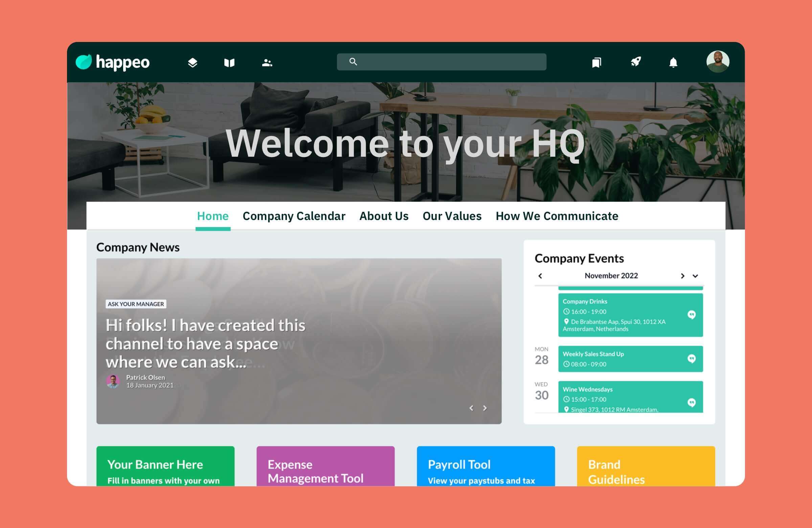Expand the Company Events view options caret
The image size is (812, 528).
click(x=696, y=276)
